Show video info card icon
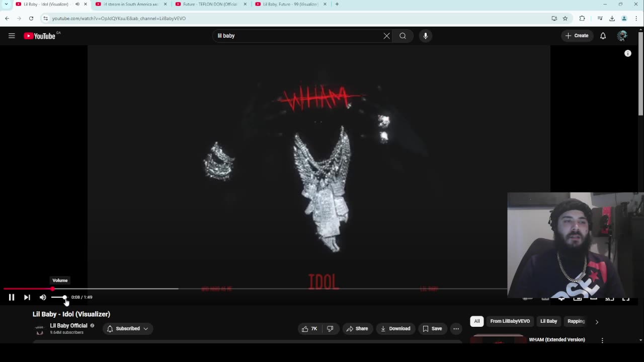This screenshot has height=362, width=644. (628, 53)
